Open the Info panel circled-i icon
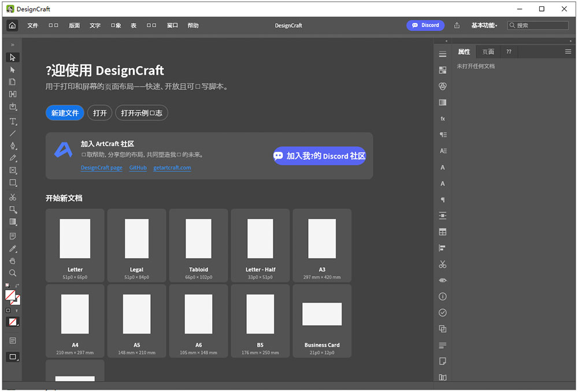 (x=443, y=296)
